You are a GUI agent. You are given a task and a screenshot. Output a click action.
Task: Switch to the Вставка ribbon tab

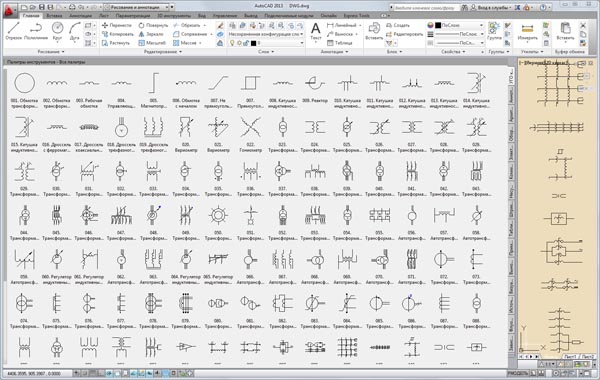54,16
